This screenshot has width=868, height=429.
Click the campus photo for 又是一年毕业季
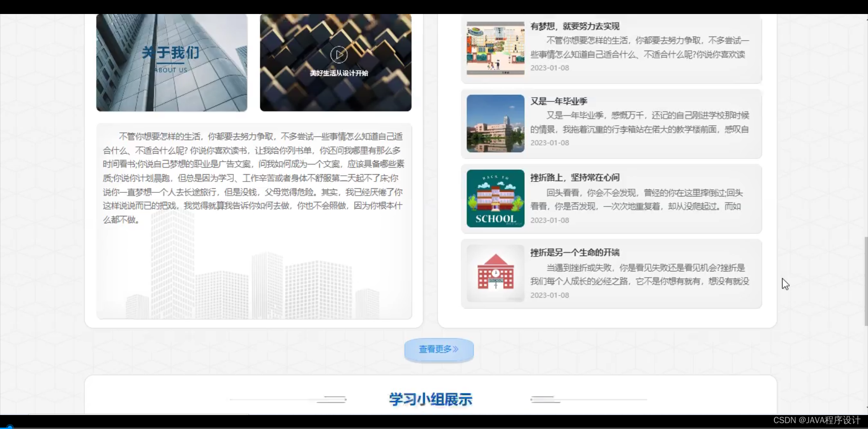495,123
